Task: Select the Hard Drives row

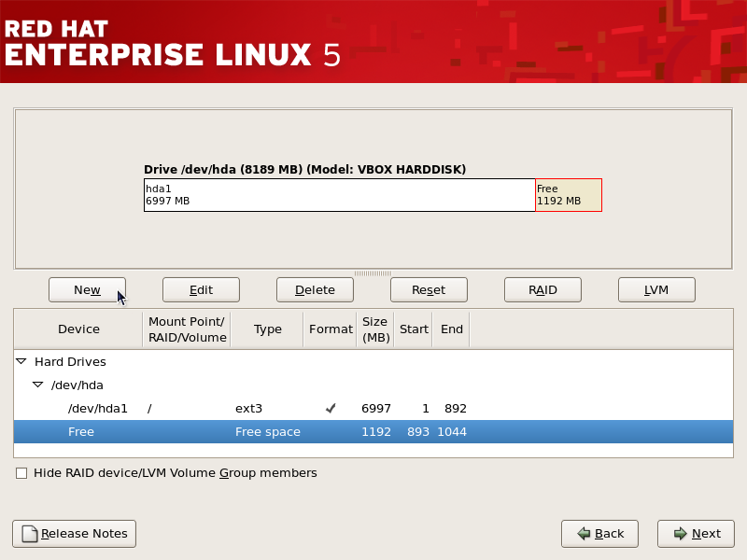Action: tap(373, 362)
